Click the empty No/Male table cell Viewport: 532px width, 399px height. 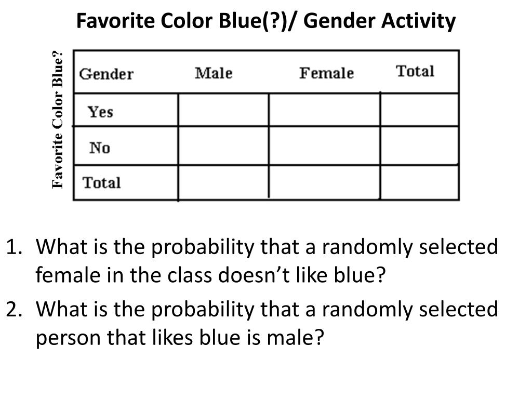(223, 146)
